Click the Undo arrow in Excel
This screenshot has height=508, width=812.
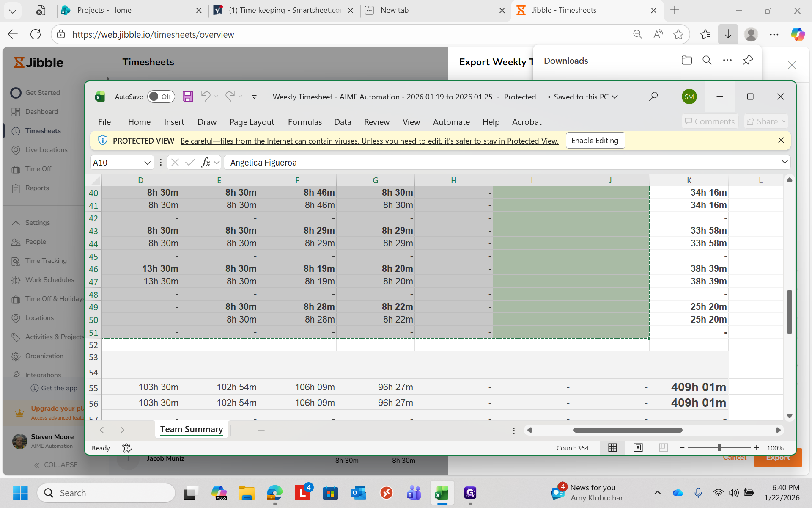point(206,97)
